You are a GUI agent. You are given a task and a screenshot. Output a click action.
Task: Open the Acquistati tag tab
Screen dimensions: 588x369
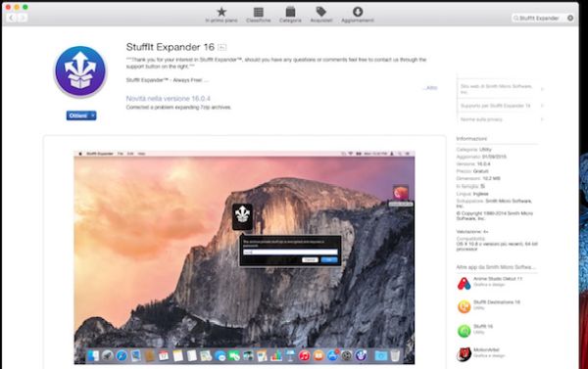tap(321, 15)
